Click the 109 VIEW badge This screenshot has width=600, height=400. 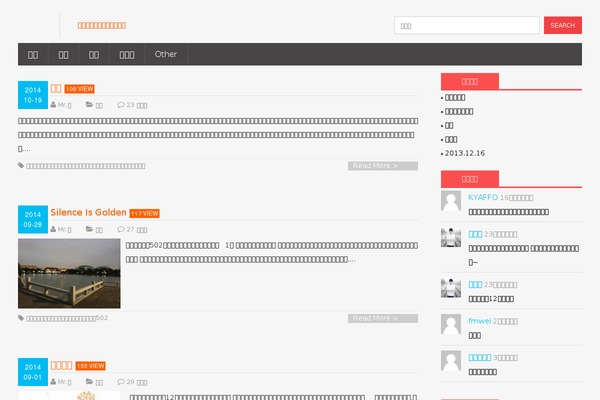coord(80,89)
